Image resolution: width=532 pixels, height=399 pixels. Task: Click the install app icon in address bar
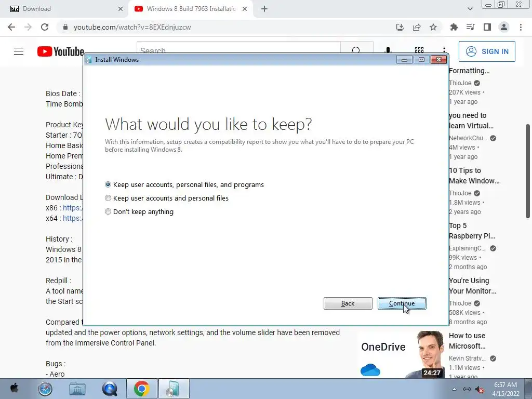click(400, 27)
